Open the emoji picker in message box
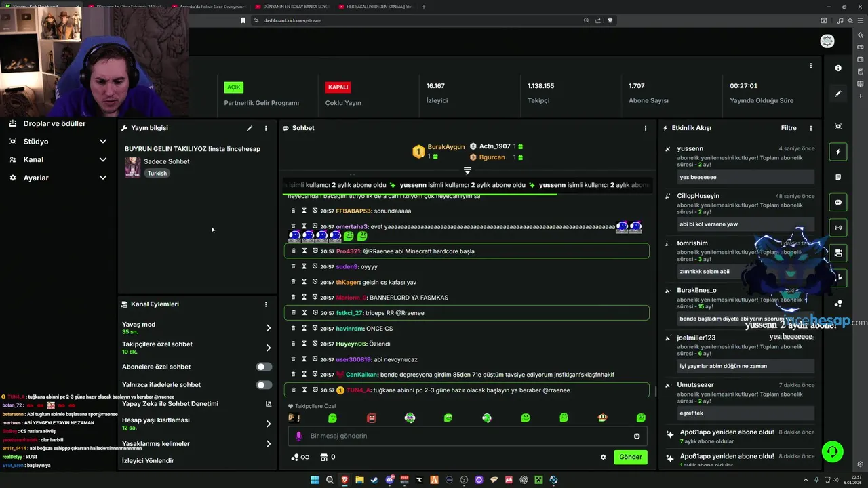The height and width of the screenshot is (488, 868). 636,436
